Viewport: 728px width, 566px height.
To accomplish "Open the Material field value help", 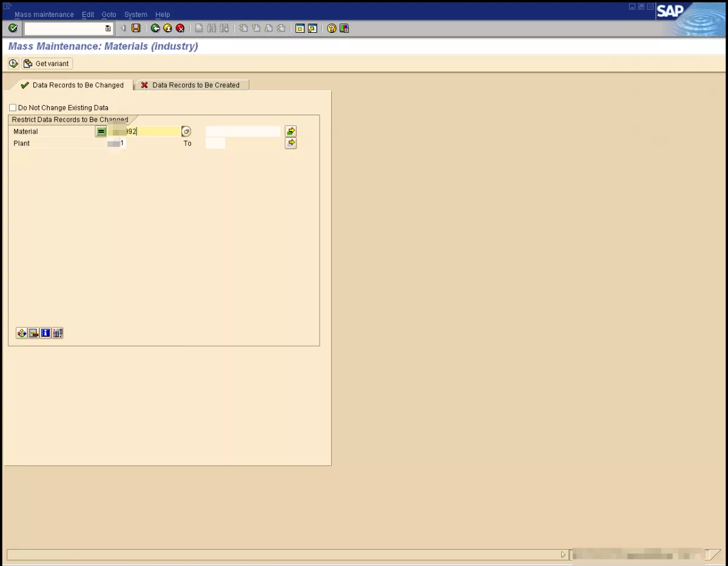I will point(186,131).
